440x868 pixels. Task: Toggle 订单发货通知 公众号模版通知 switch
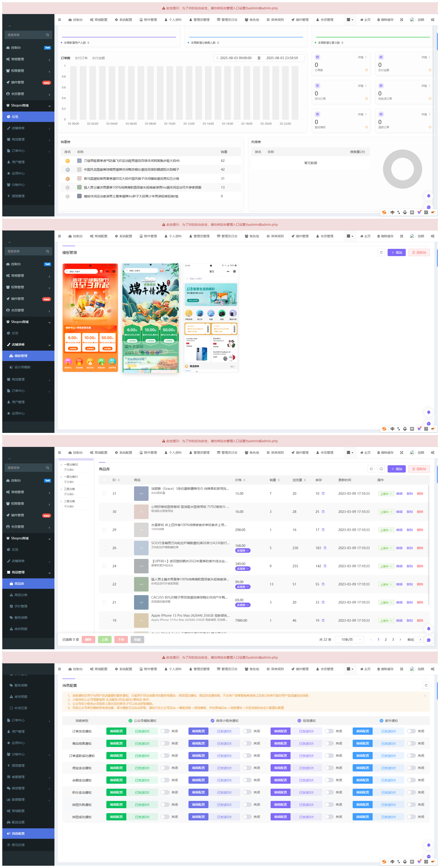pyautogui.click(x=165, y=731)
